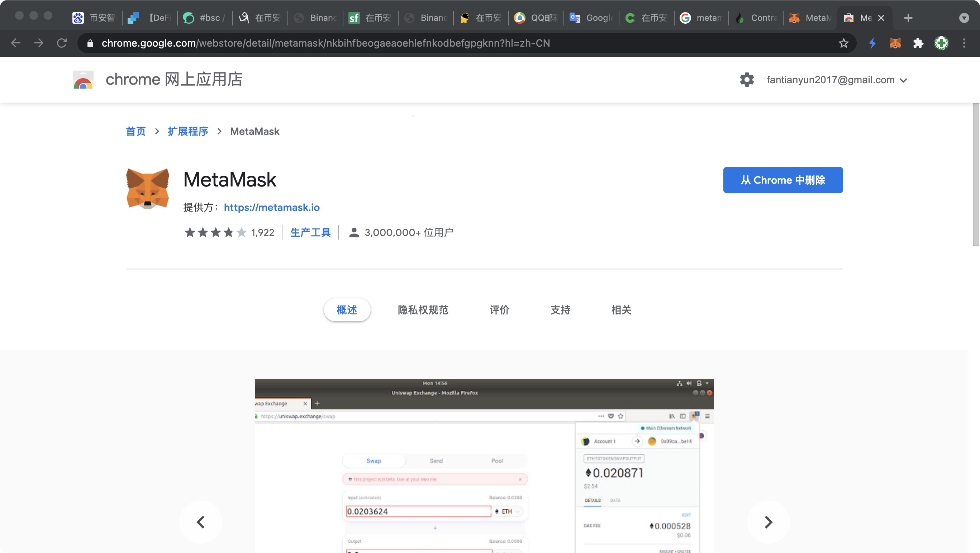Show previous screenshot with left arrow

tap(200, 522)
